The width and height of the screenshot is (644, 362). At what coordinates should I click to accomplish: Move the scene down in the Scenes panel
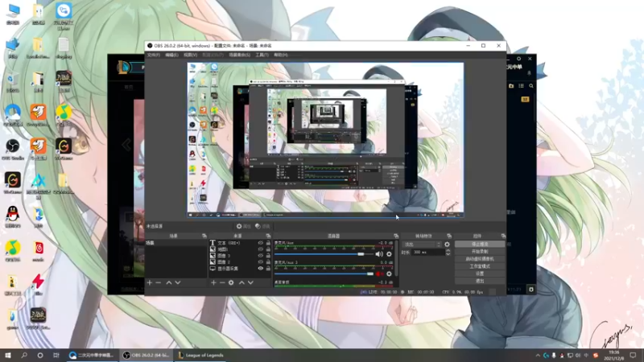pyautogui.click(x=178, y=283)
